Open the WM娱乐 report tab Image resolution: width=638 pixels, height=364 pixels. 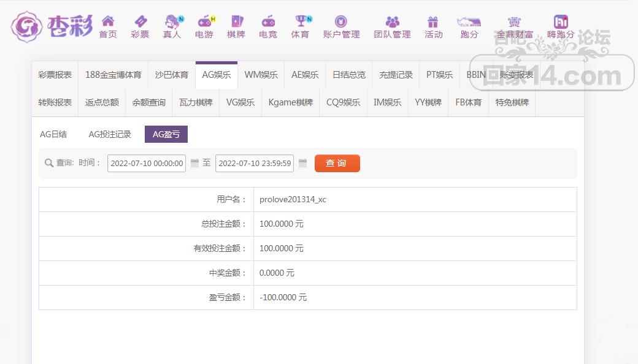pyautogui.click(x=261, y=75)
